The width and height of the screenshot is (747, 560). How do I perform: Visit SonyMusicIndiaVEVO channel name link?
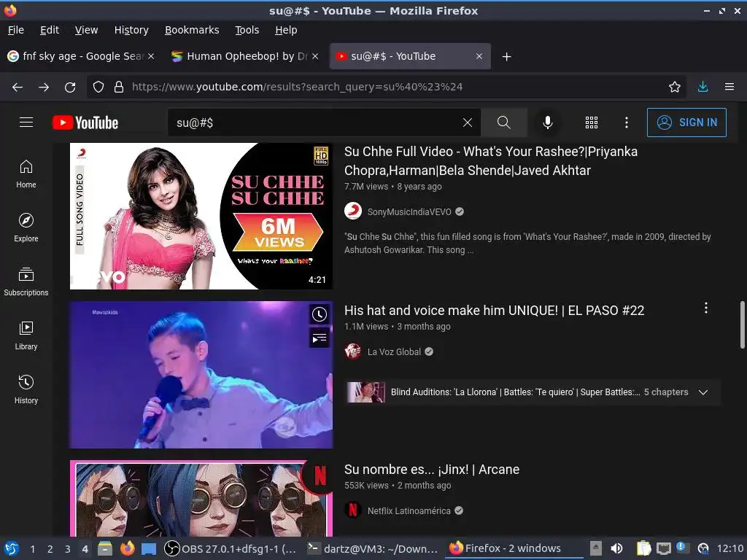409,212
